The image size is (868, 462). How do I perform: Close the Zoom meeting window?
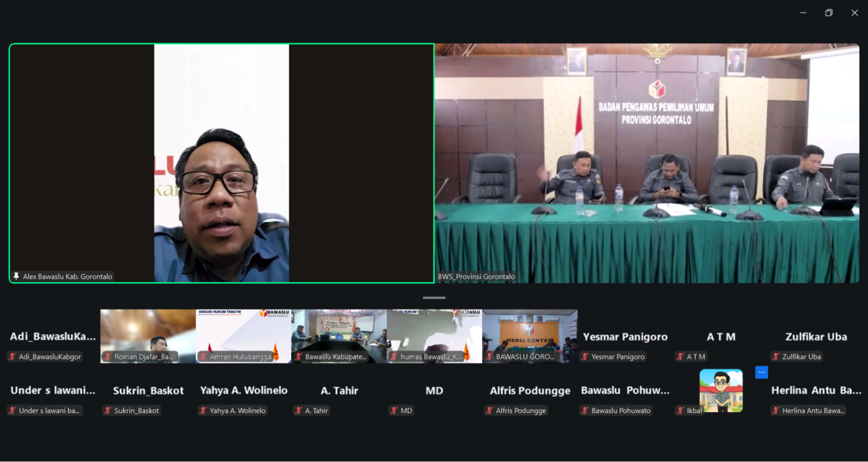[x=855, y=13]
